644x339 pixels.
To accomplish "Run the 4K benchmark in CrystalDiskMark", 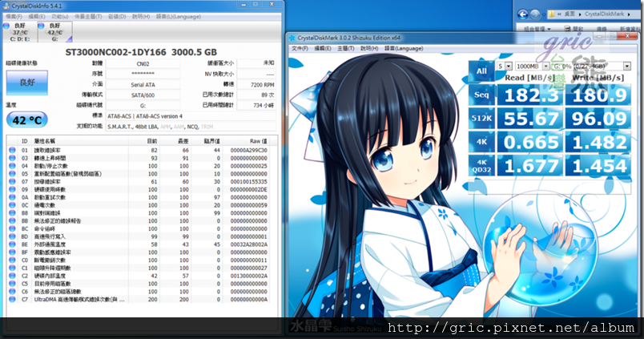I will click(481, 142).
